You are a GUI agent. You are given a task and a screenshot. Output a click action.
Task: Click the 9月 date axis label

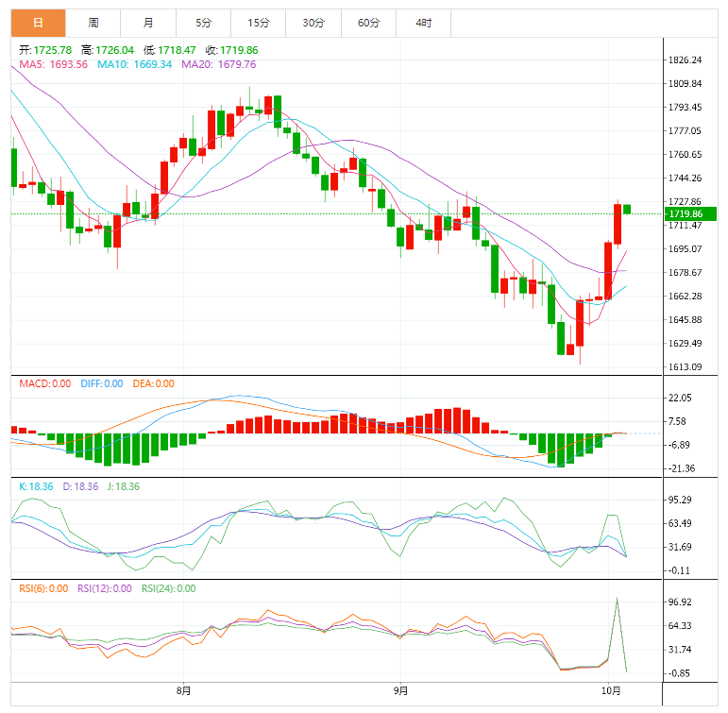tap(400, 690)
